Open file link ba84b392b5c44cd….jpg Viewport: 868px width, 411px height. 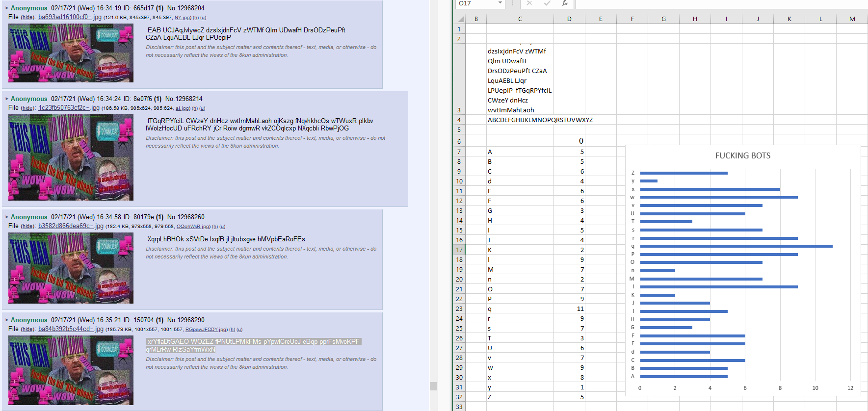tap(71, 329)
